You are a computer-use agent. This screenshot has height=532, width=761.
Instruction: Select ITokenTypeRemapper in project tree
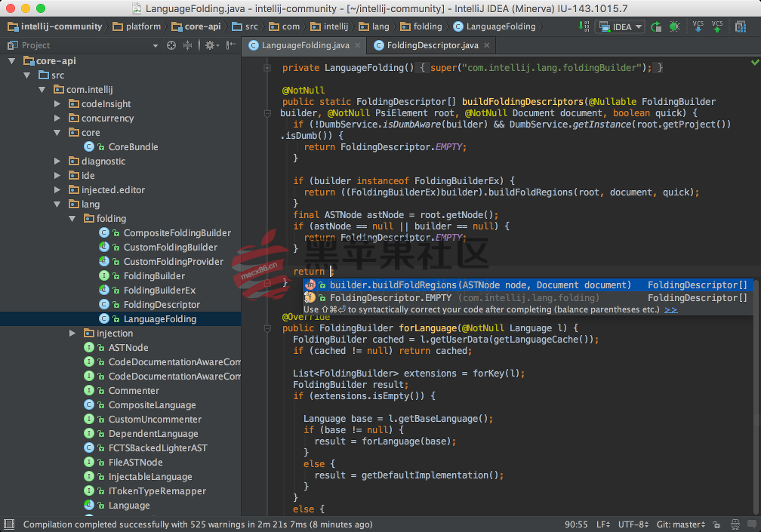(x=145, y=490)
